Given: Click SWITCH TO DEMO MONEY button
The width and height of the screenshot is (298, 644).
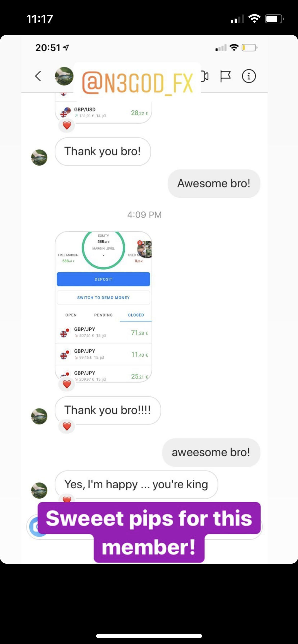Looking at the screenshot, I should click(x=103, y=297).
